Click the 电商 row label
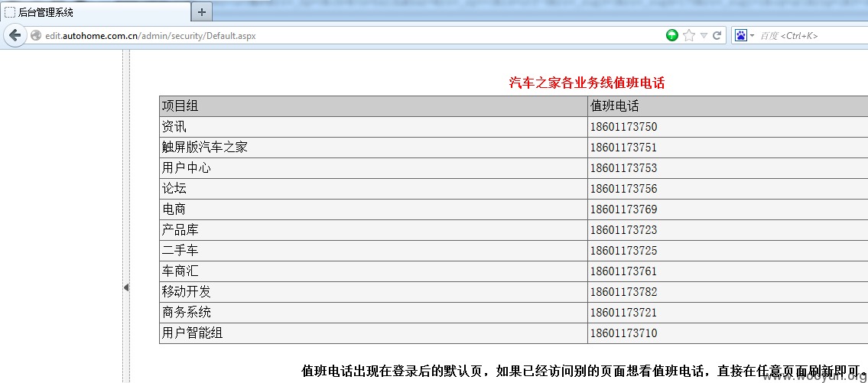Image resolution: width=868 pixels, height=383 pixels. [174, 209]
